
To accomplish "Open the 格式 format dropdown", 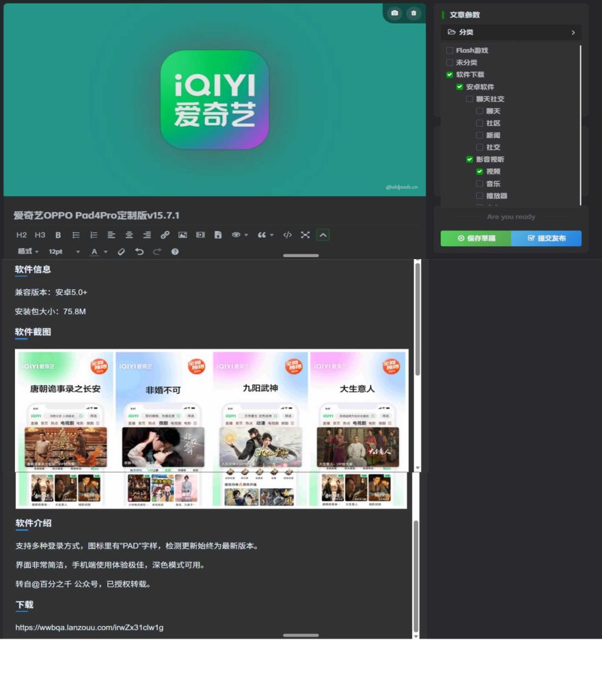I will [x=27, y=252].
